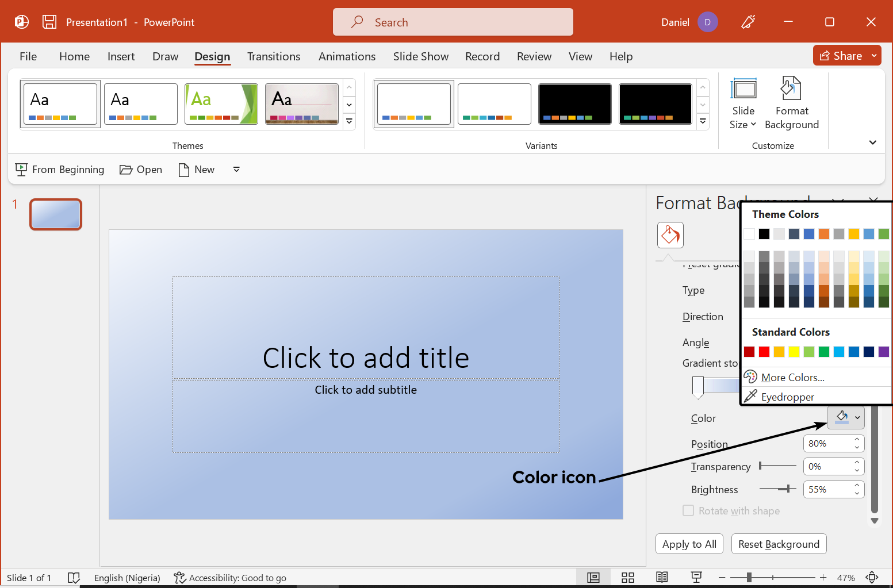Start Slide Show from status bar icon
Image resolution: width=893 pixels, height=588 pixels.
tap(696, 578)
